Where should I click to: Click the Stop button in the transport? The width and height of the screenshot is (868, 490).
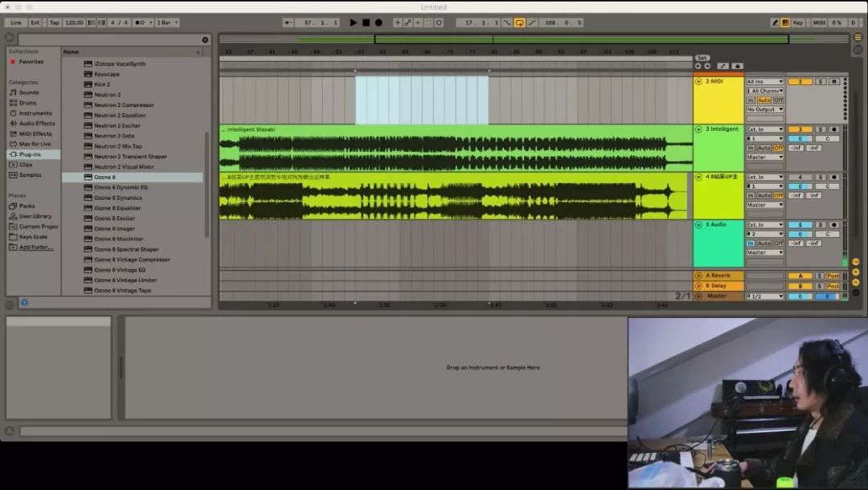[366, 22]
